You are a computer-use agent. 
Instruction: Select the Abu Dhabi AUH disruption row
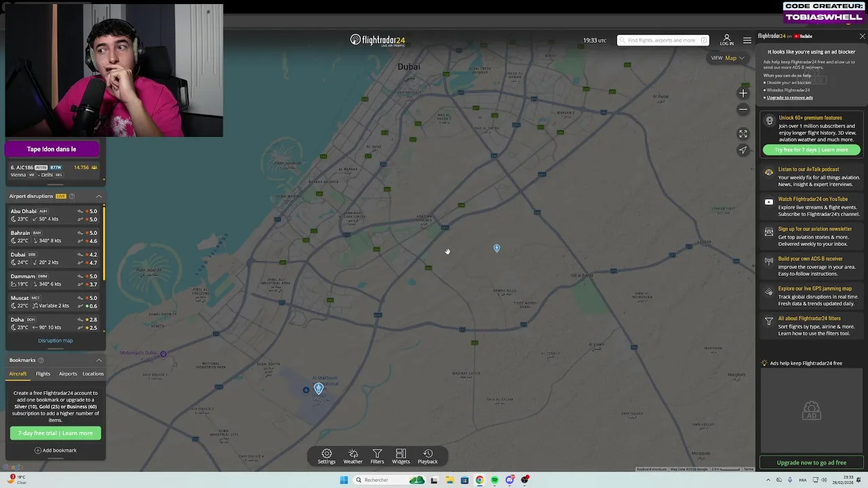pyautogui.click(x=54, y=216)
